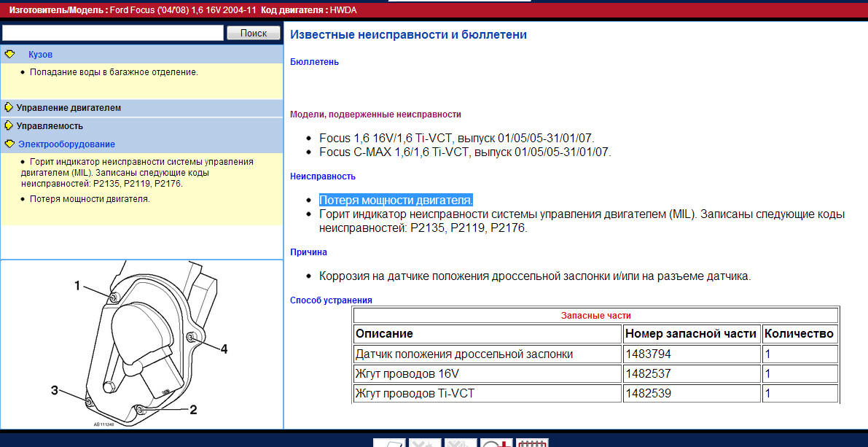Click the Поиск button
Viewport: 868px width, 447px height.
[254, 34]
